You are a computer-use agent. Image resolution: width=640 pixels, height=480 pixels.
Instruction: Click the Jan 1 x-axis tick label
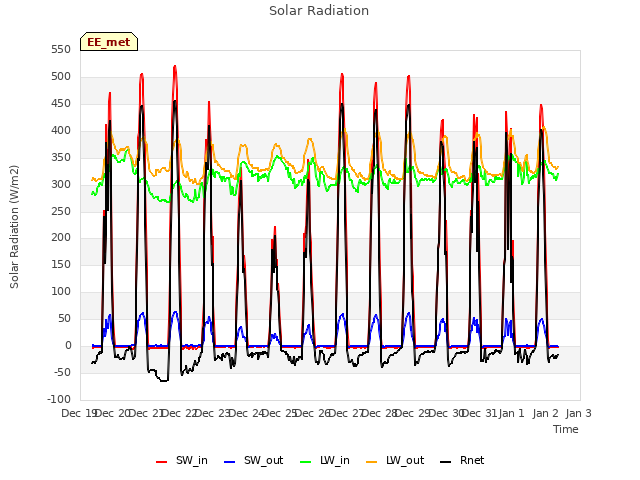(512, 413)
